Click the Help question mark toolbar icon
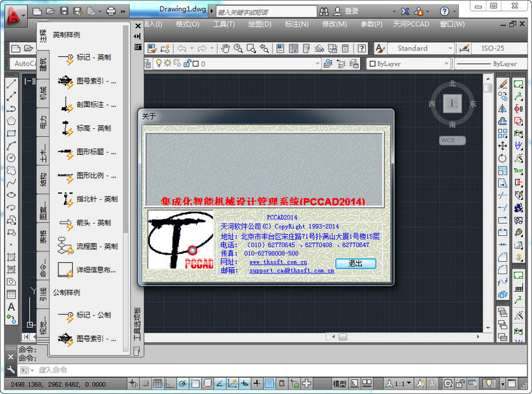Screen dimensions: 532x394 click(361, 47)
